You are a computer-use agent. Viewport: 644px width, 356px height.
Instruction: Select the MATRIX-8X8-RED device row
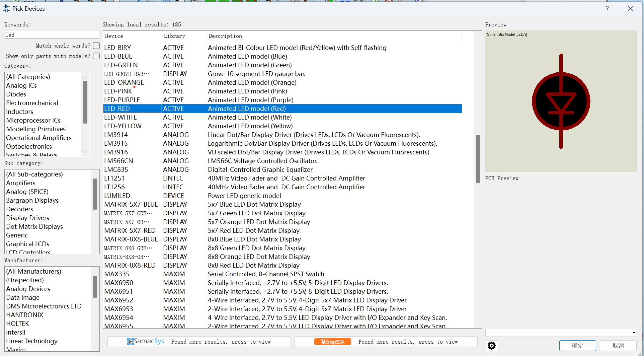[x=283, y=265]
